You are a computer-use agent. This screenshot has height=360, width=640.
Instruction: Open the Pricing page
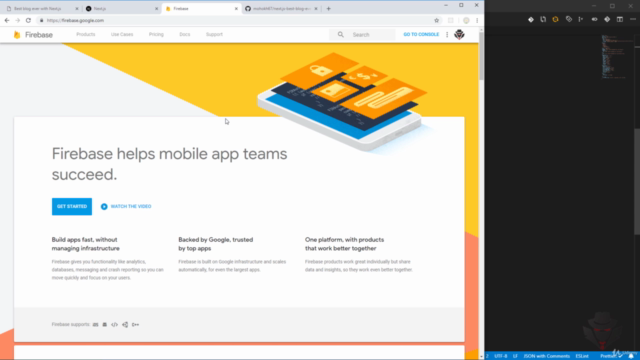click(x=156, y=35)
